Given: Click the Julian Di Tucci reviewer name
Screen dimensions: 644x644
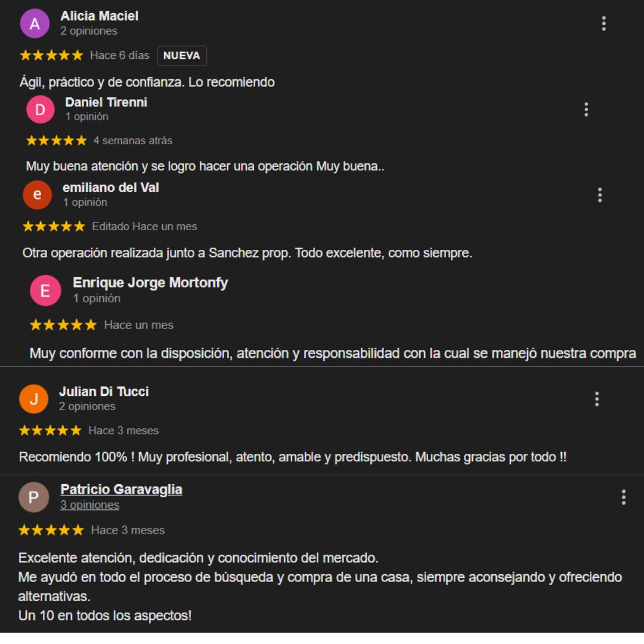Looking at the screenshot, I should [104, 391].
